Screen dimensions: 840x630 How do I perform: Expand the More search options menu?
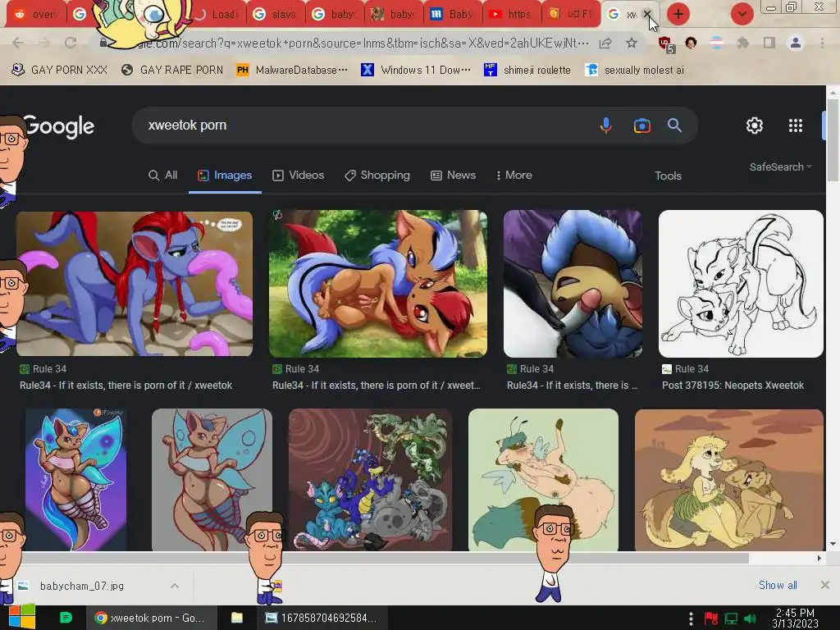[x=514, y=176]
